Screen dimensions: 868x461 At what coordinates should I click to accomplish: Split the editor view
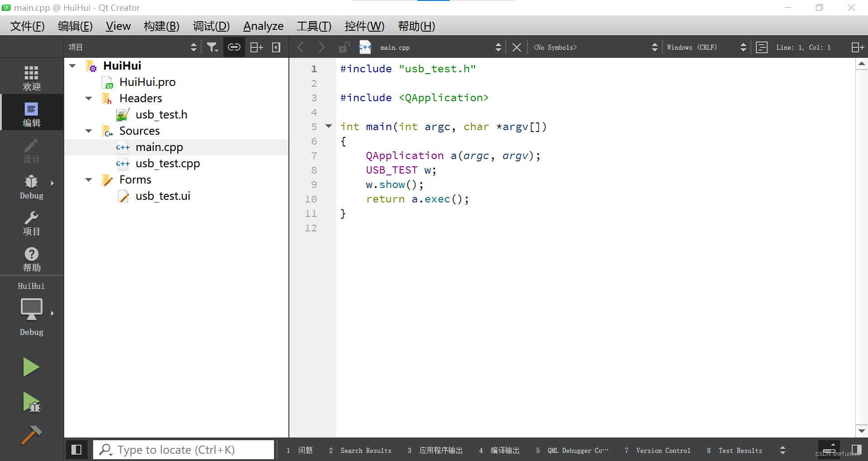point(858,47)
